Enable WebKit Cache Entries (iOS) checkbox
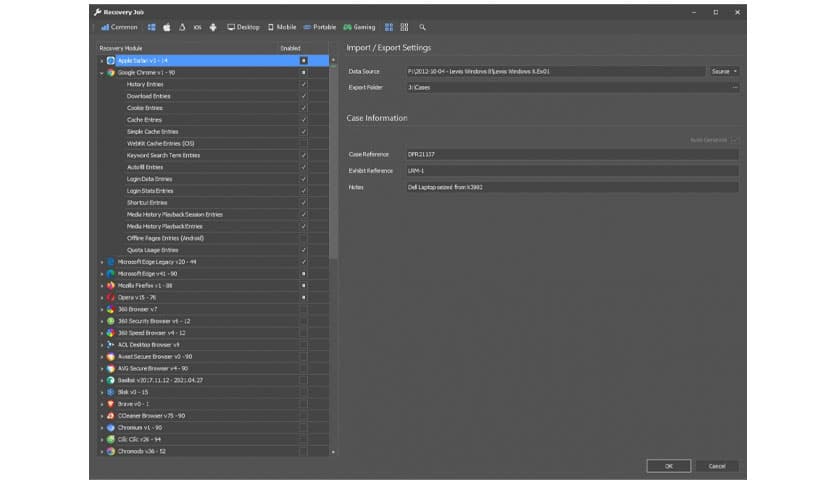This screenshot has width=836, height=484. (x=303, y=143)
